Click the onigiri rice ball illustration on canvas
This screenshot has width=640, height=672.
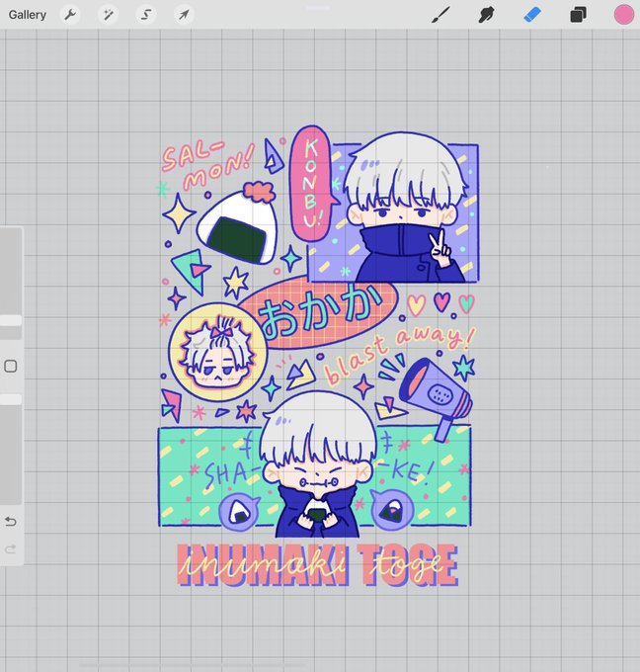238,225
